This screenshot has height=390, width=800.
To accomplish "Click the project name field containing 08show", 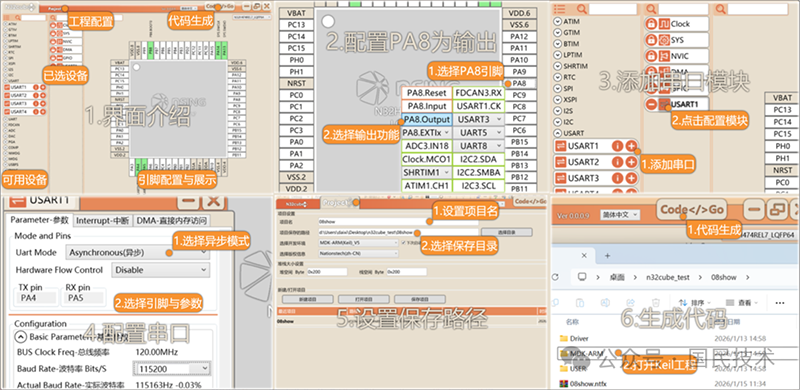I will click(398, 223).
